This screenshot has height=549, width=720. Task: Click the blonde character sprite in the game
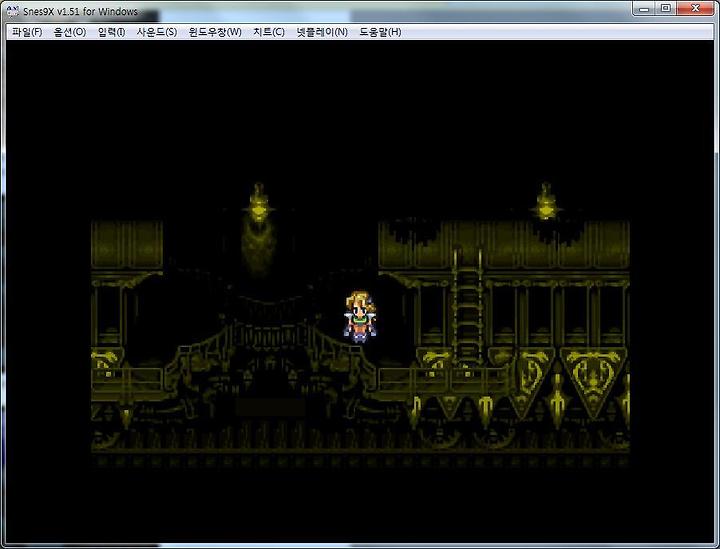[x=360, y=316]
